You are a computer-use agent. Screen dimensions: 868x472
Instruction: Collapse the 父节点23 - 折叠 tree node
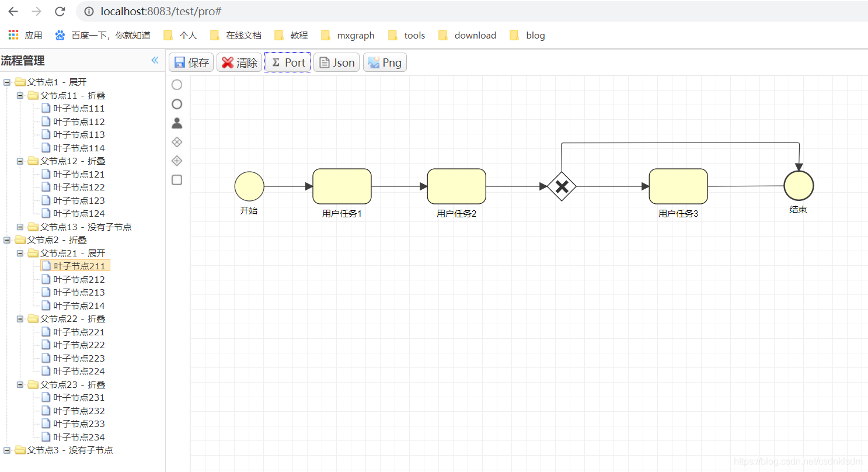tap(20, 384)
